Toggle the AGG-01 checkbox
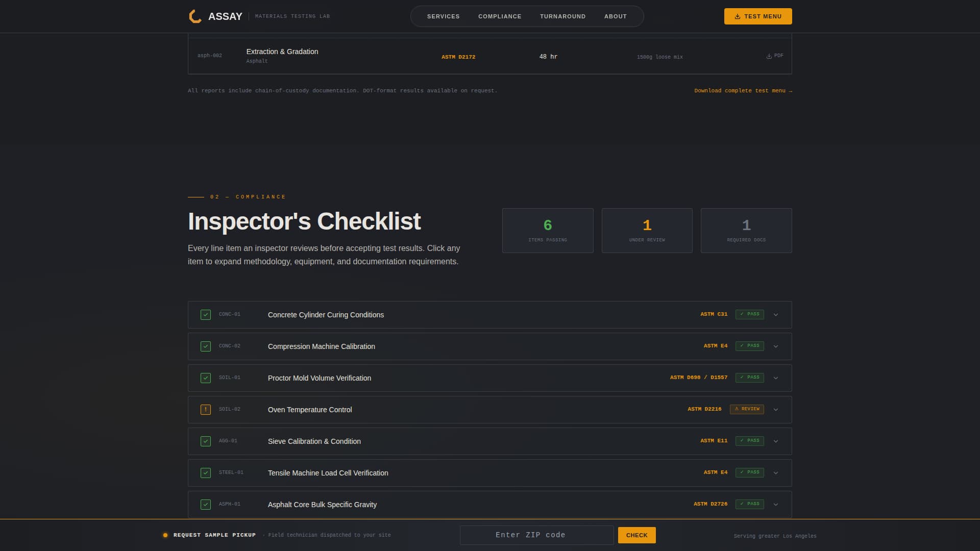 (206, 441)
